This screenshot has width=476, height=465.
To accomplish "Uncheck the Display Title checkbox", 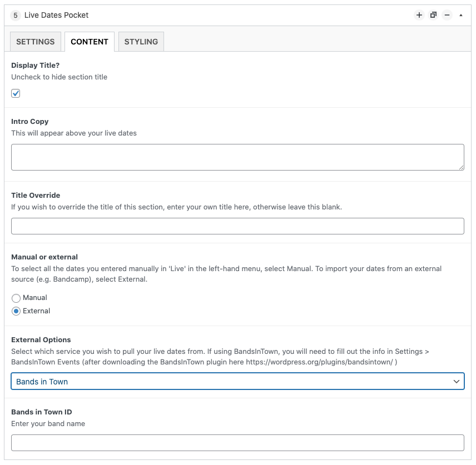I will 16,93.
